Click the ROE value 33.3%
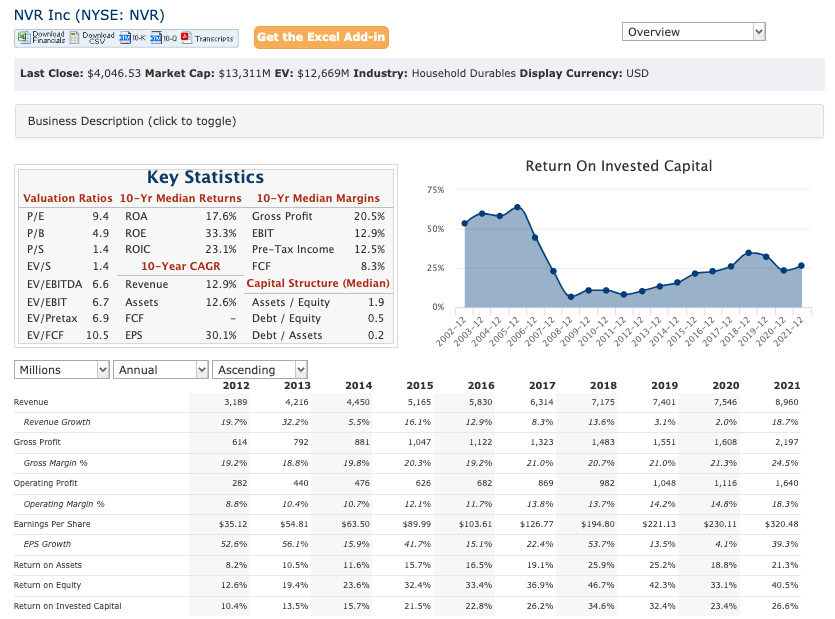 click(221, 233)
